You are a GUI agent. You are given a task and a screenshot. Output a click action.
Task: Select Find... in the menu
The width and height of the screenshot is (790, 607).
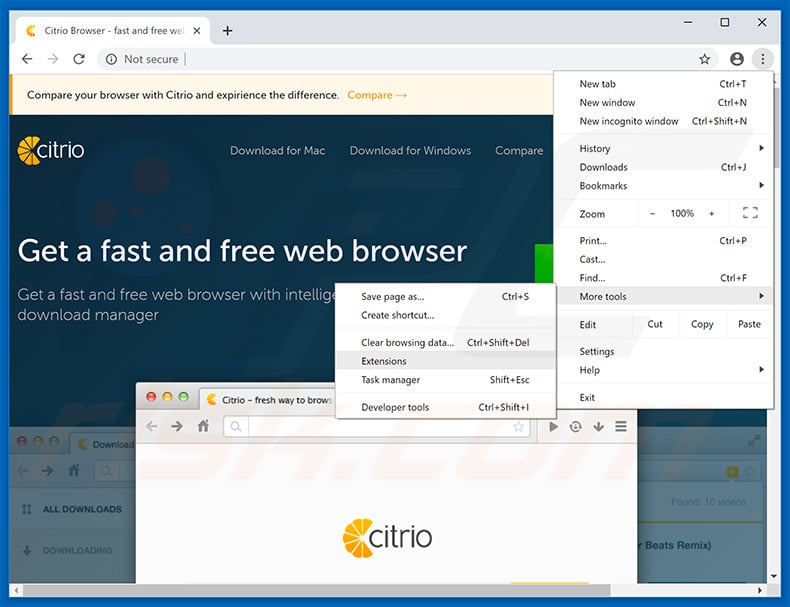663,278
